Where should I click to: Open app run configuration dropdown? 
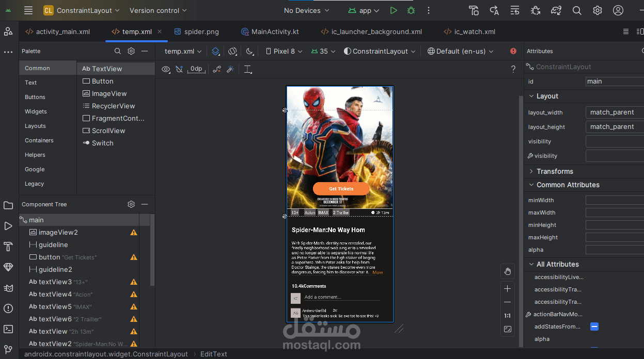tap(364, 10)
